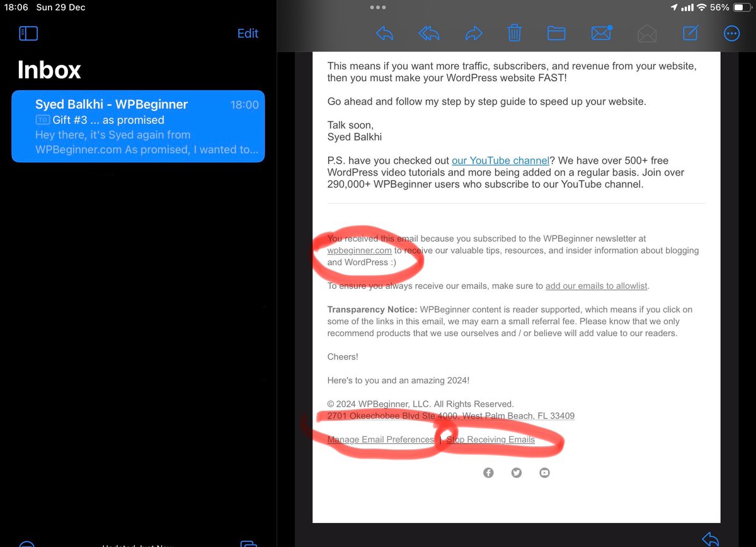The width and height of the screenshot is (756, 547).
Task: Visit the wpbeginner.com link
Action: pyautogui.click(x=359, y=251)
